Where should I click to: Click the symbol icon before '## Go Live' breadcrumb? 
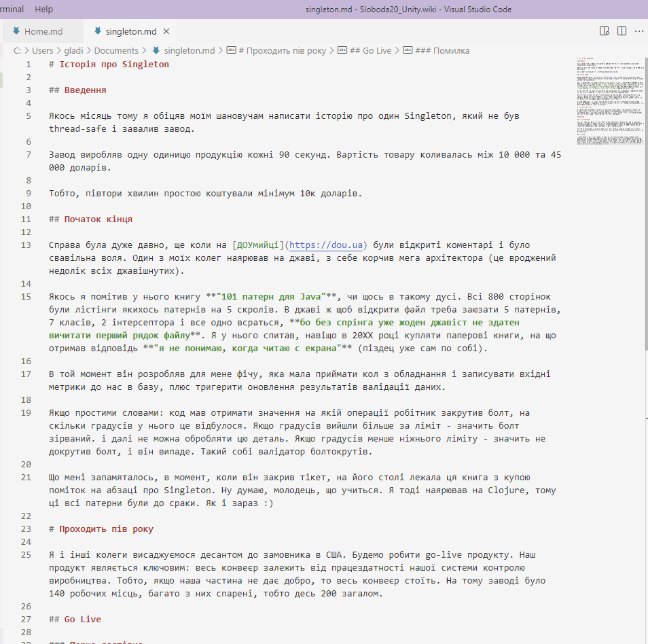[342, 50]
